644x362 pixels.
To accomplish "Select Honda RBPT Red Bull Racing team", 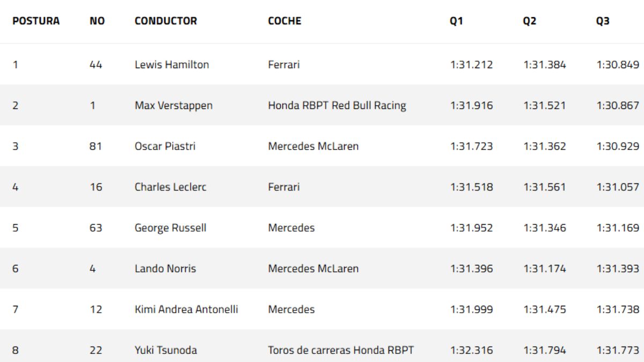I will [337, 106].
